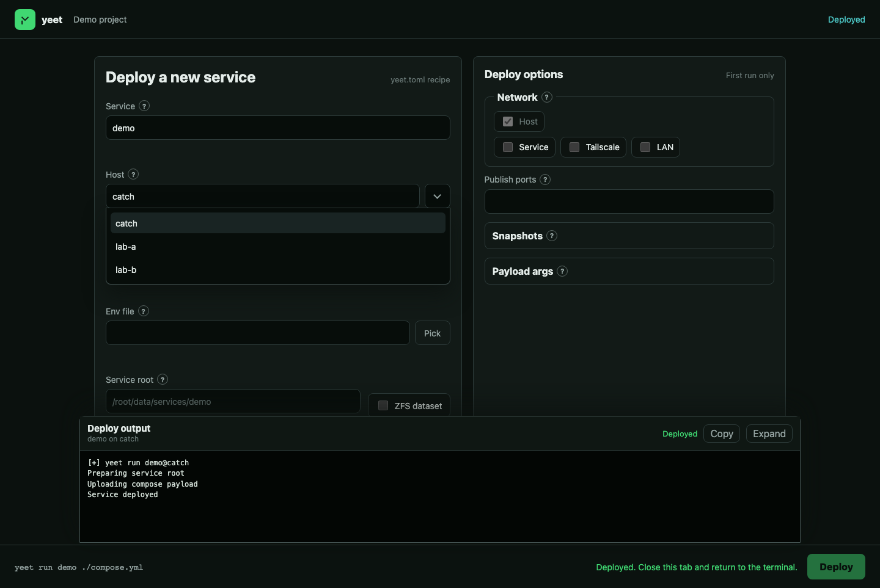Image resolution: width=880 pixels, height=588 pixels.
Task: Focus the Host combo box input
Action: (x=263, y=197)
